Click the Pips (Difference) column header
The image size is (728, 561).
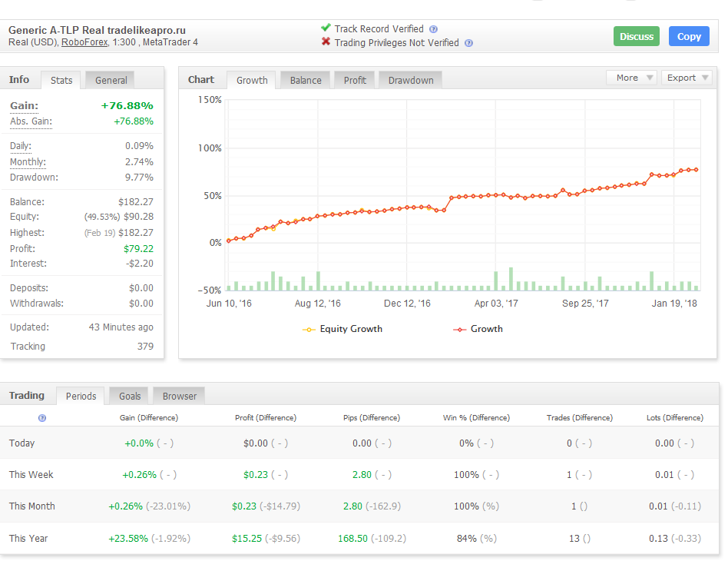tap(372, 418)
